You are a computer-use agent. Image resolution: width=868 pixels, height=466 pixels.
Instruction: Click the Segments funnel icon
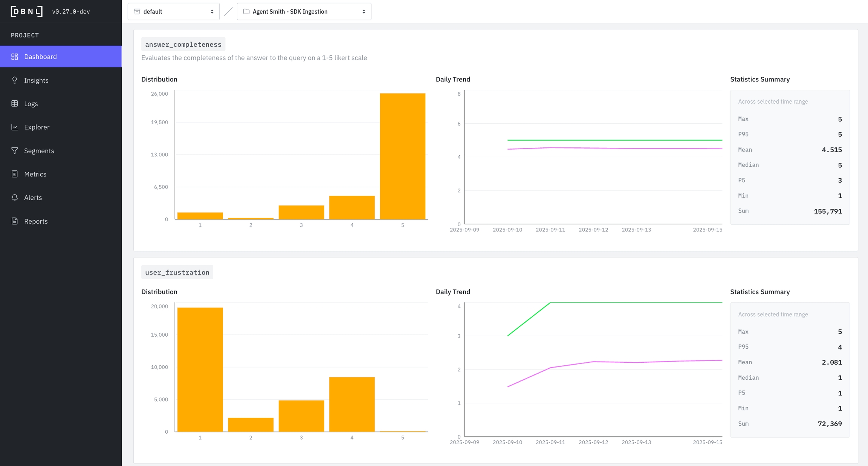(x=15, y=151)
